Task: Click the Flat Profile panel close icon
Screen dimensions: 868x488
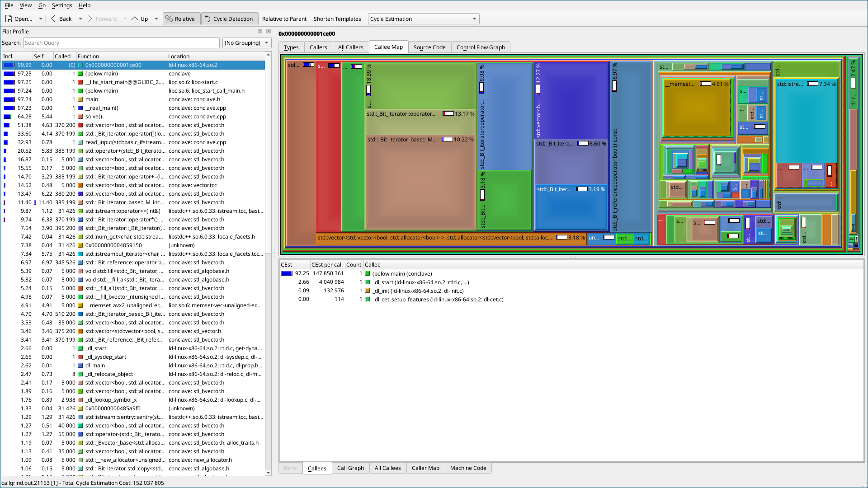Action: (269, 31)
